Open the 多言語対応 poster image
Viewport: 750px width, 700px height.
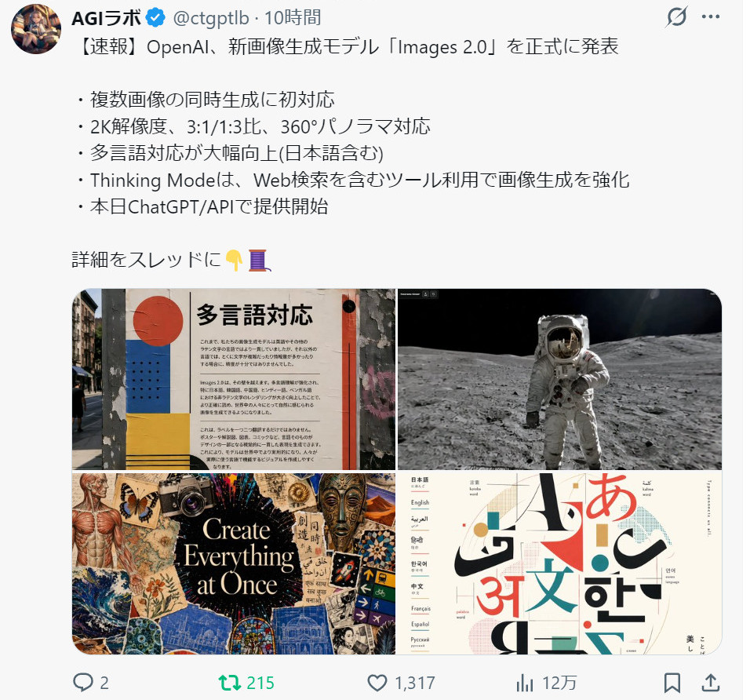tap(234, 379)
